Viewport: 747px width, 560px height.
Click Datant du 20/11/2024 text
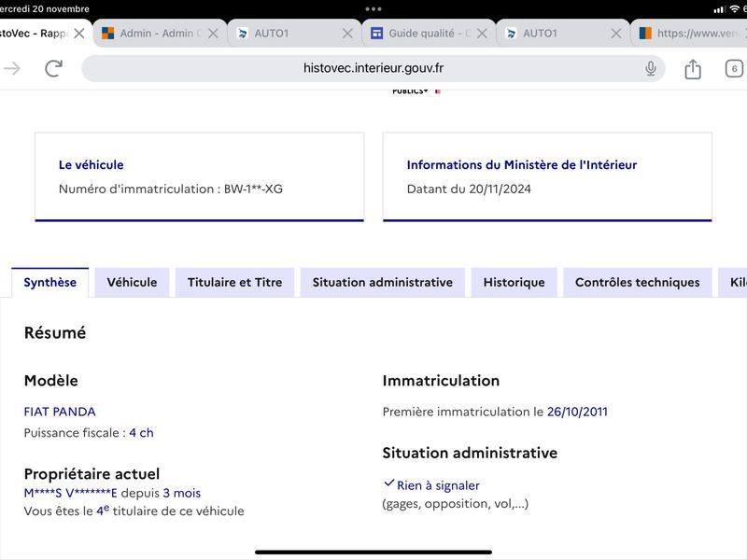pyautogui.click(x=469, y=189)
